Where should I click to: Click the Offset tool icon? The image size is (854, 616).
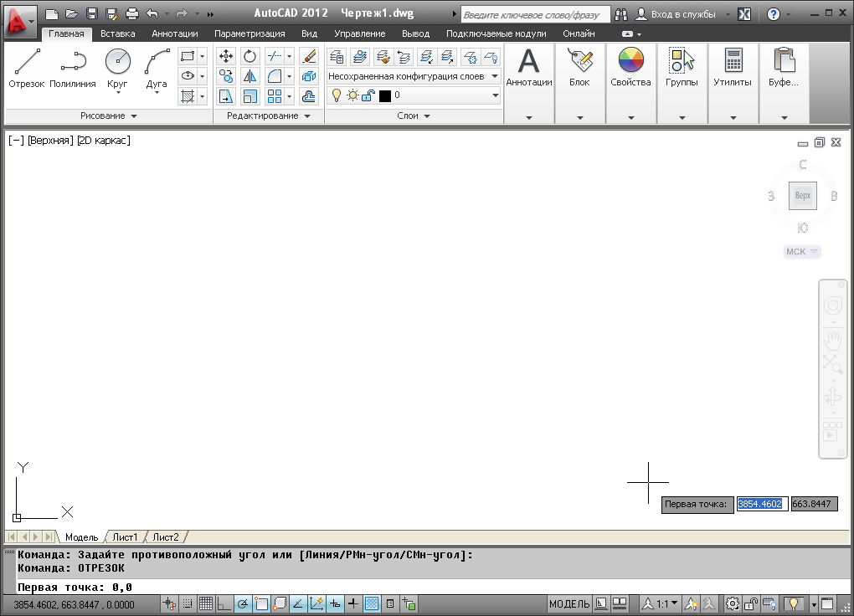click(x=309, y=96)
